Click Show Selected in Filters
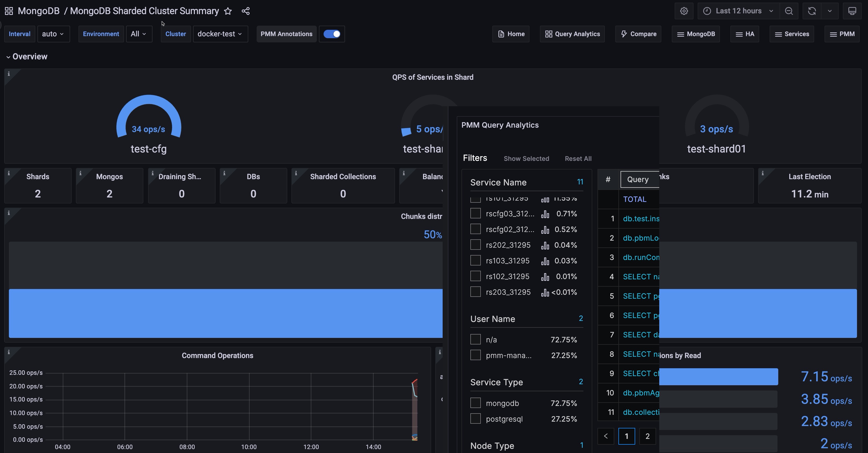868x453 pixels. pyautogui.click(x=526, y=159)
